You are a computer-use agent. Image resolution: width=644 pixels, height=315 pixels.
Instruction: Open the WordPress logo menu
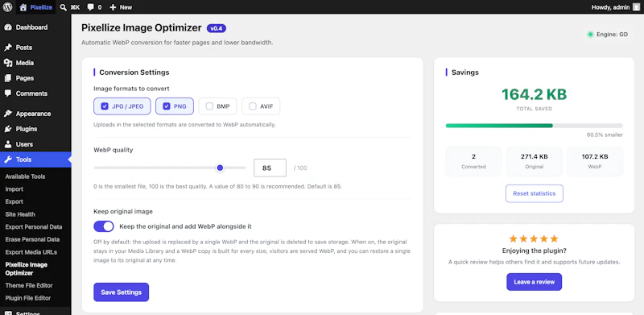coord(7,7)
